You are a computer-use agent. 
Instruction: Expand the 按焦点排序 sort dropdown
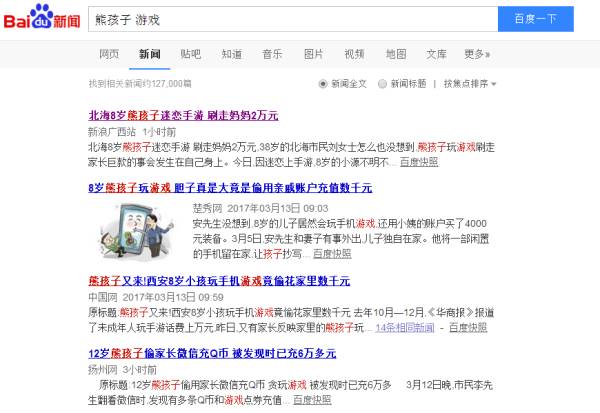point(470,83)
